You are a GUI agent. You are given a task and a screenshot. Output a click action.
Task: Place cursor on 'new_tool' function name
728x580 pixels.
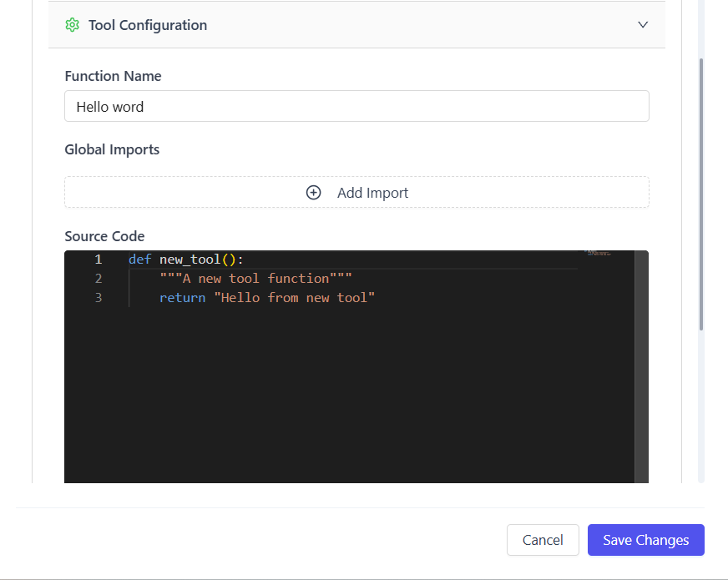(x=190, y=260)
